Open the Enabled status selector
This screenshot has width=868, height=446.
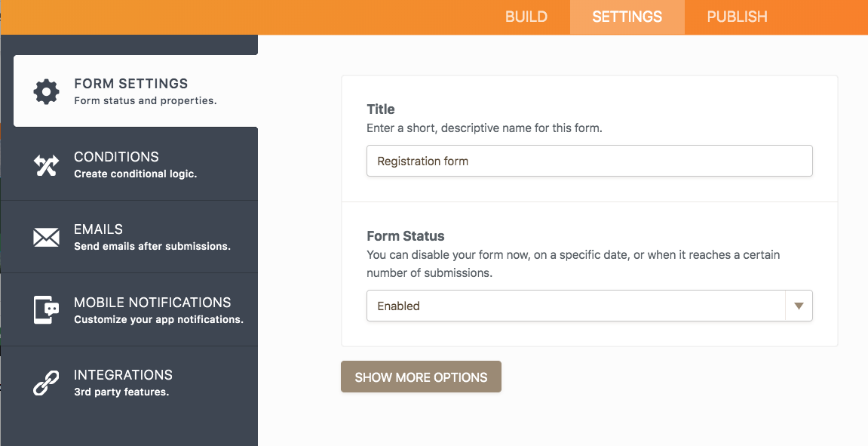click(x=588, y=306)
